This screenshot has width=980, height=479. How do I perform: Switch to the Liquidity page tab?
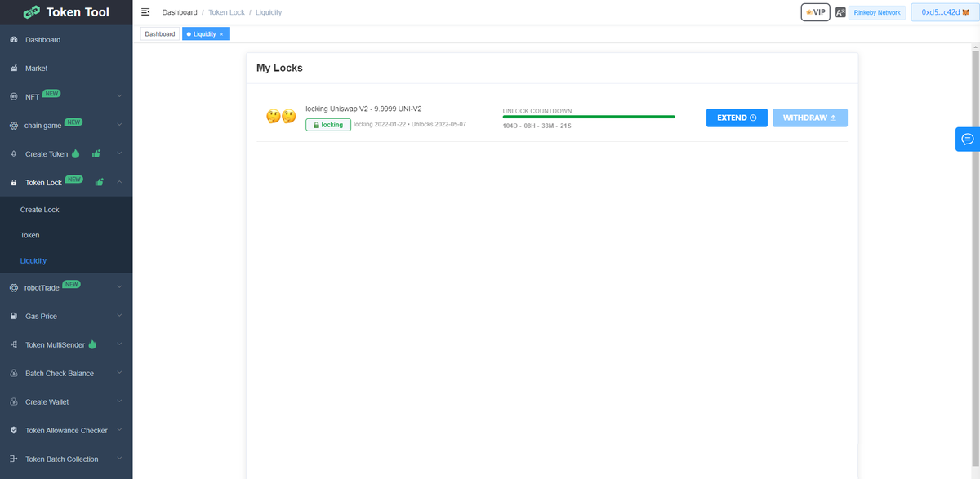point(204,34)
